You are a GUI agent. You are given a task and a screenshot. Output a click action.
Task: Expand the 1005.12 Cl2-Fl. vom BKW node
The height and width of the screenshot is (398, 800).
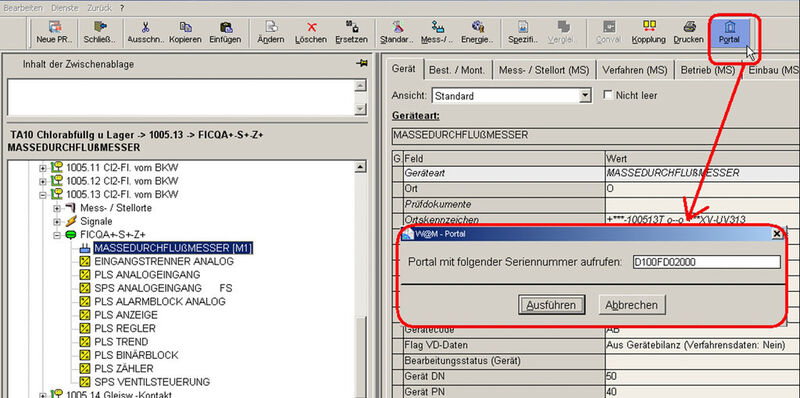(x=43, y=181)
